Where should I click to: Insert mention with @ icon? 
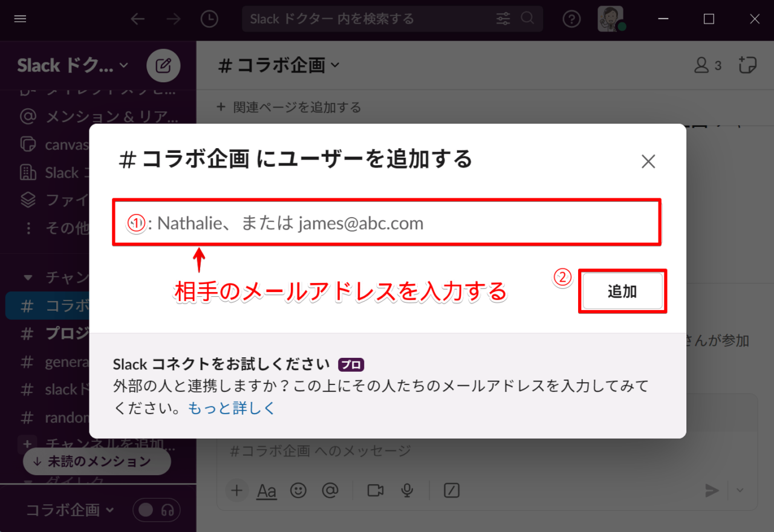coord(330,490)
